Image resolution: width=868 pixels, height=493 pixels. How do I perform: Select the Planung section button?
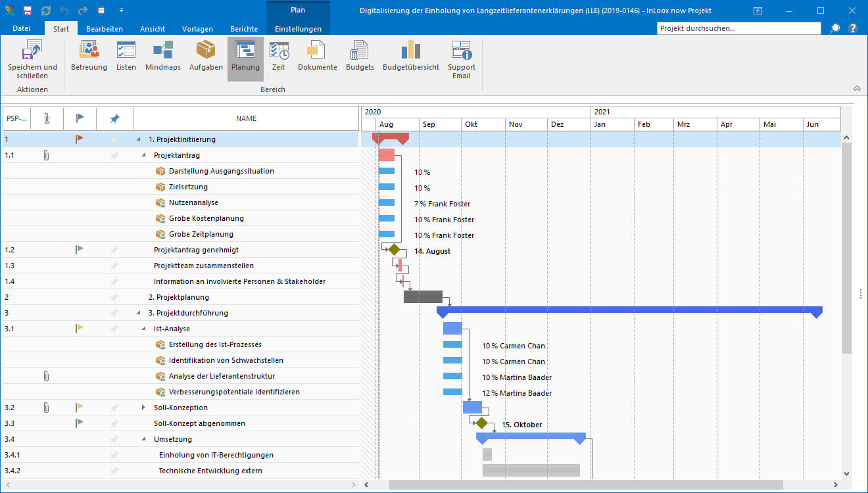(x=245, y=59)
